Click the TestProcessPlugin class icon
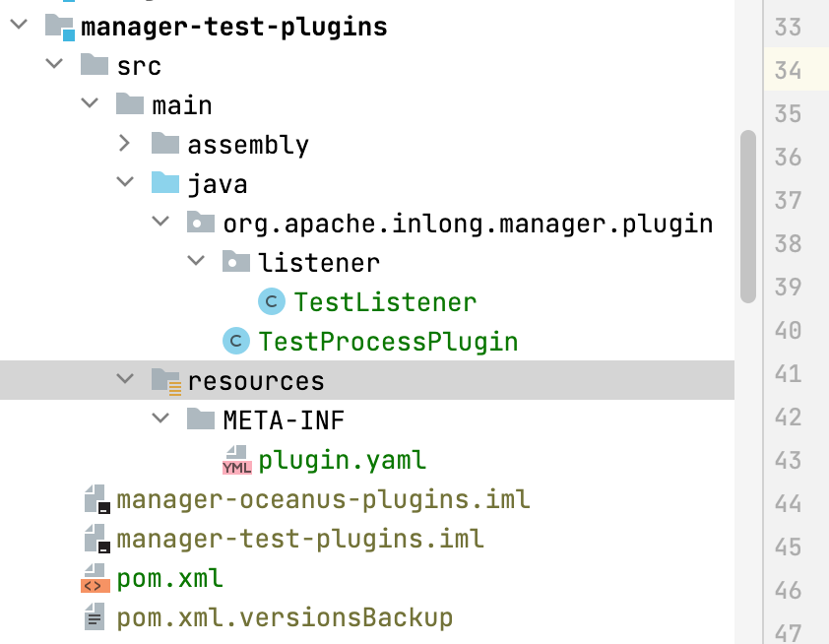The width and height of the screenshot is (829, 644). click(234, 341)
